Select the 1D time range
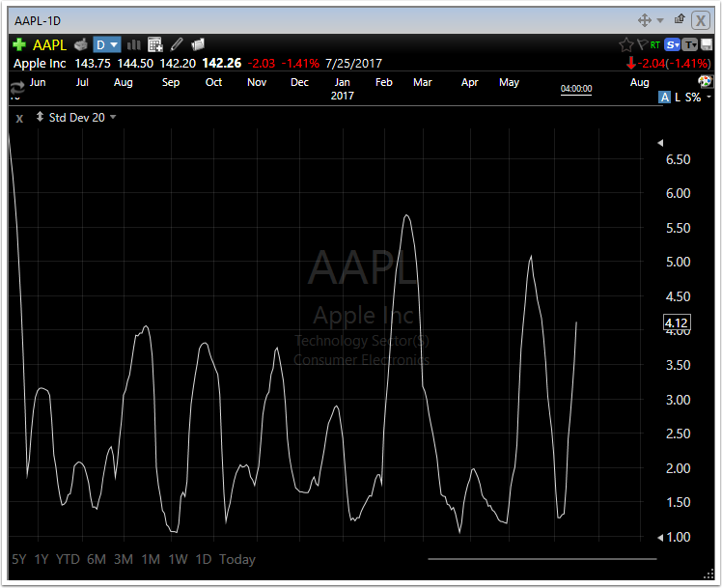Screen dimensions: 722x588 204,559
